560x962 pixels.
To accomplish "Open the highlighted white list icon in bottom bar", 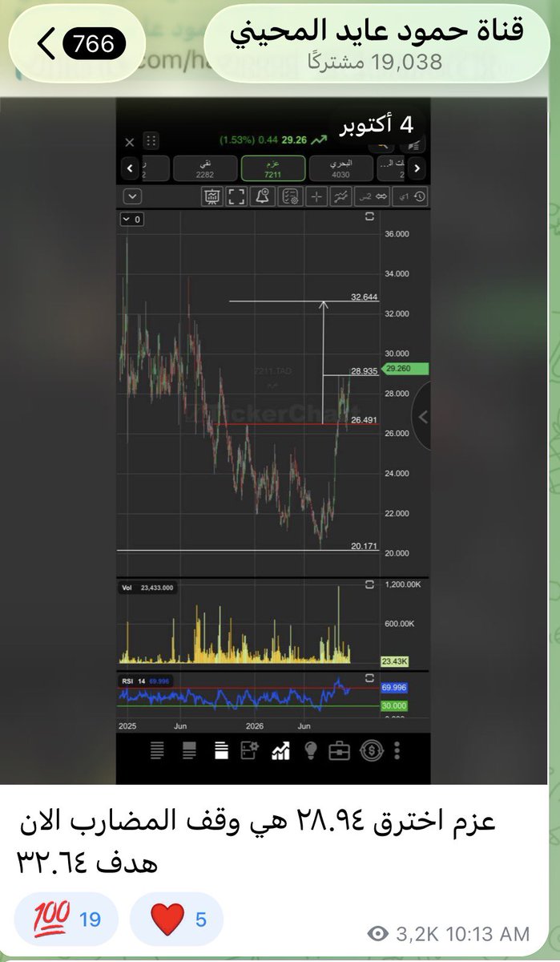I will tap(220, 750).
